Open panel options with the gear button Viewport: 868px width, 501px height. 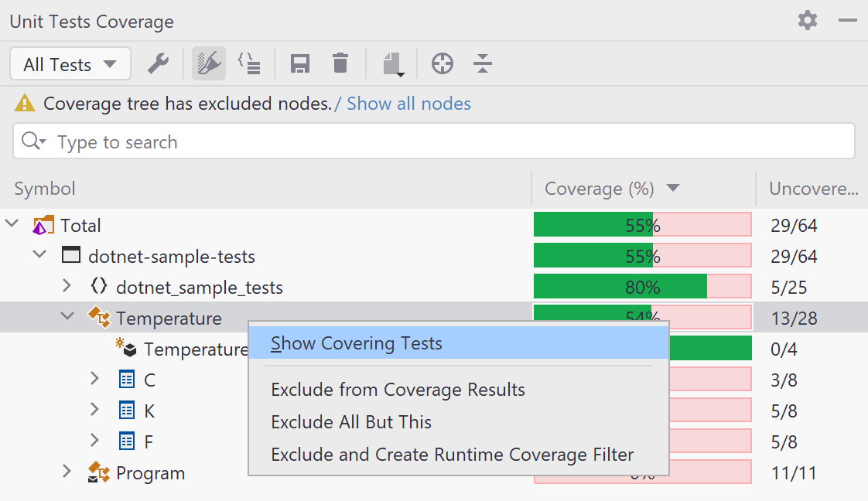pyautogui.click(x=807, y=21)
